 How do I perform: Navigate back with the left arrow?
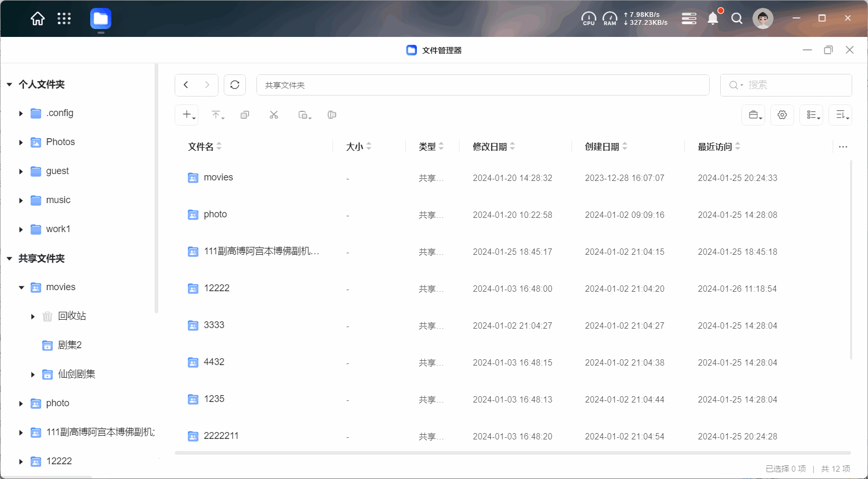click(x=186, y=85)
